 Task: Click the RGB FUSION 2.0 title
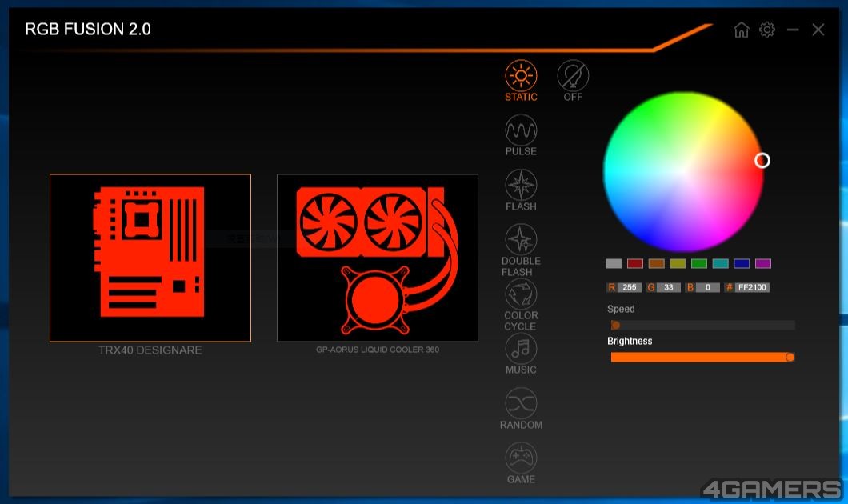[88, 30]
